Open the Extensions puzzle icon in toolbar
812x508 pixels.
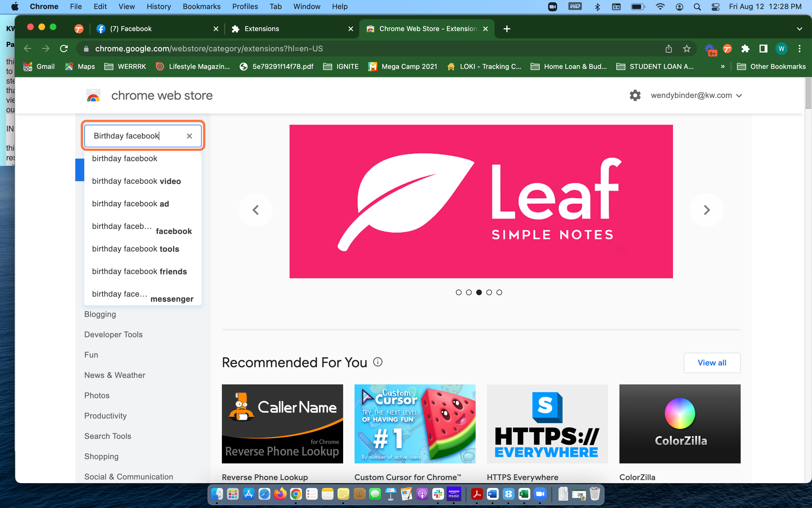coord(745,49)
